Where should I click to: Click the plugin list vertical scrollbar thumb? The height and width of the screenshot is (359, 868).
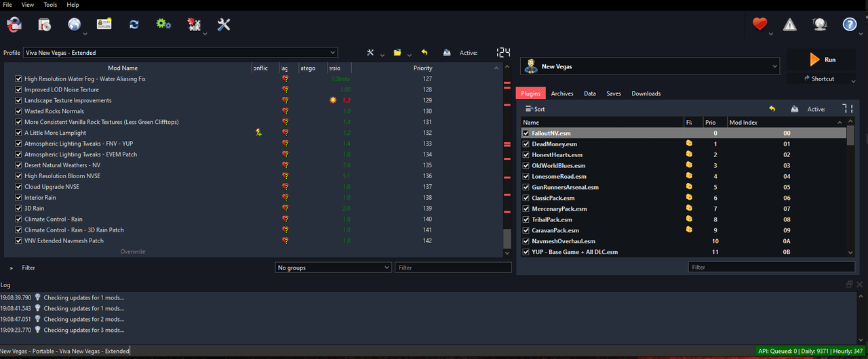pos(850,135)
